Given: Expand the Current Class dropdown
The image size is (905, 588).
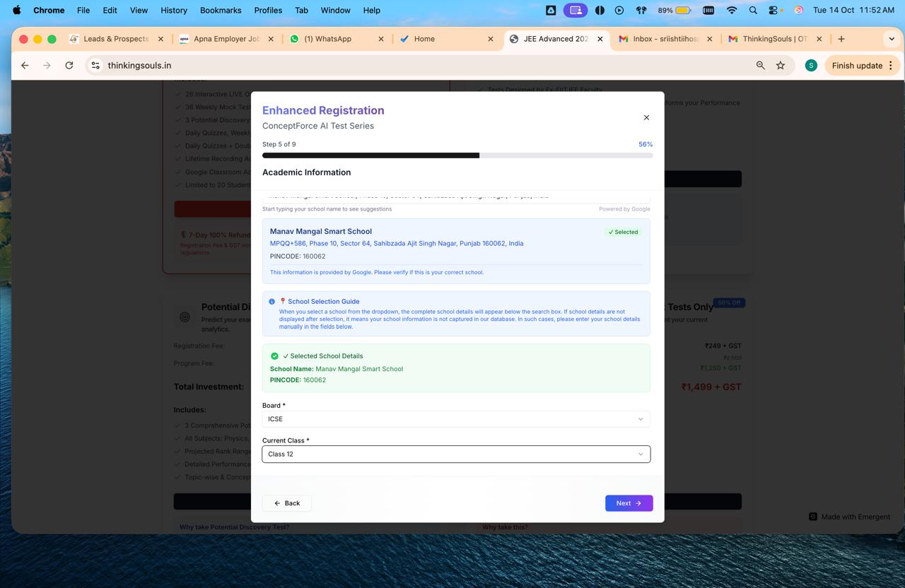Looking at the screenshot, I should click(455, 454).
